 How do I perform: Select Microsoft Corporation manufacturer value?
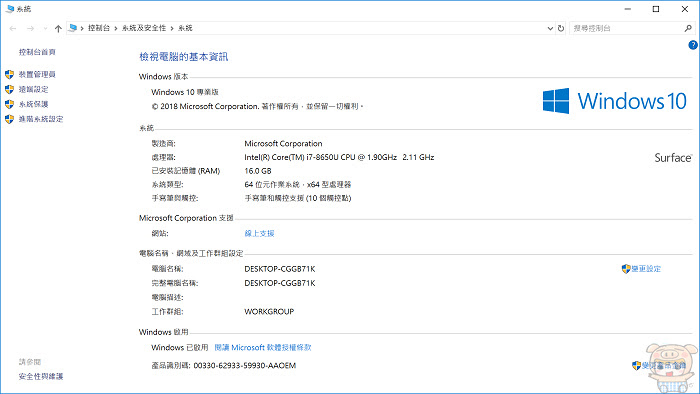point(283,144)
